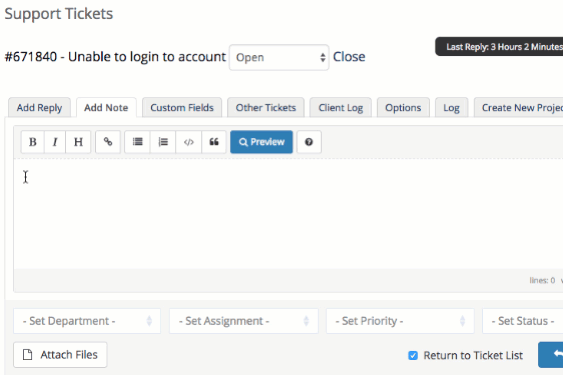Screen dimensions: 563x375
Task: Toggle bold formatting in the note editor
Action: pos(33,142)
